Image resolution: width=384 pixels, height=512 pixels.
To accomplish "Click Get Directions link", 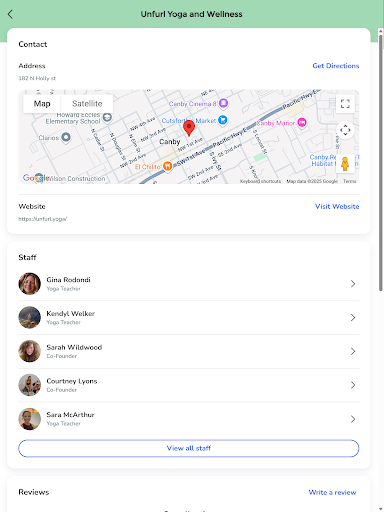I will point(336,66).
